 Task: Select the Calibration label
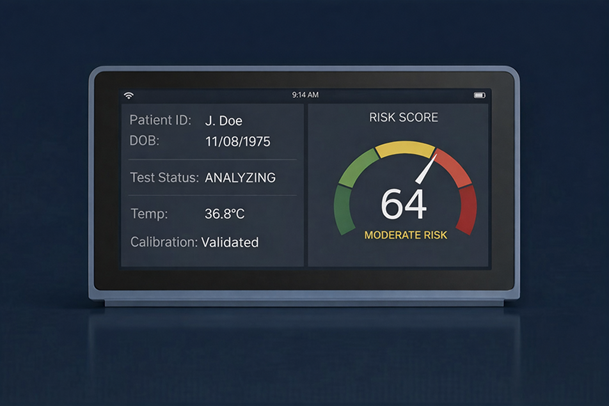[x=164, y=242]
